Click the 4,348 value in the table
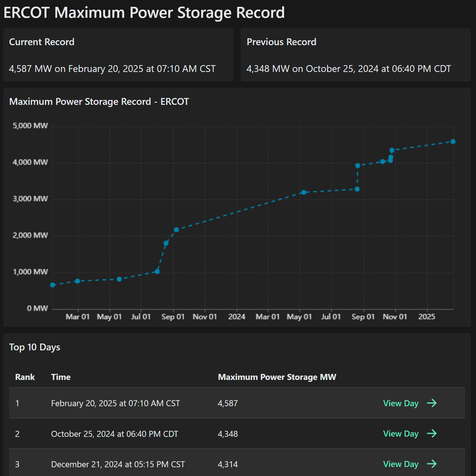Screen dimensions: 476x476 tap(228, 434)
